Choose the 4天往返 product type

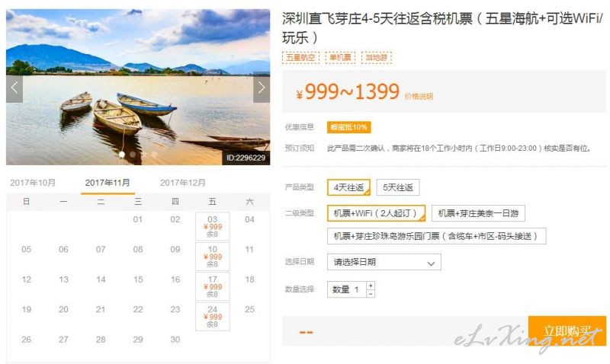(348, 187)
